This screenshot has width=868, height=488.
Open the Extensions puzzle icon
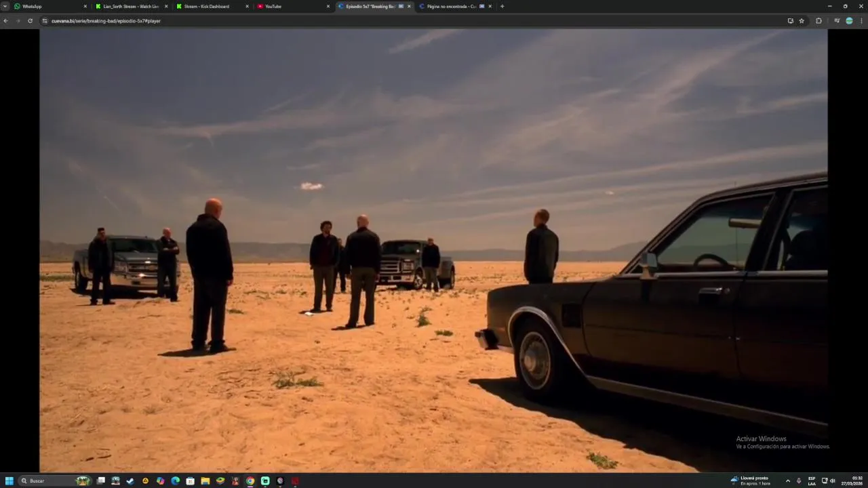(818, 21)
